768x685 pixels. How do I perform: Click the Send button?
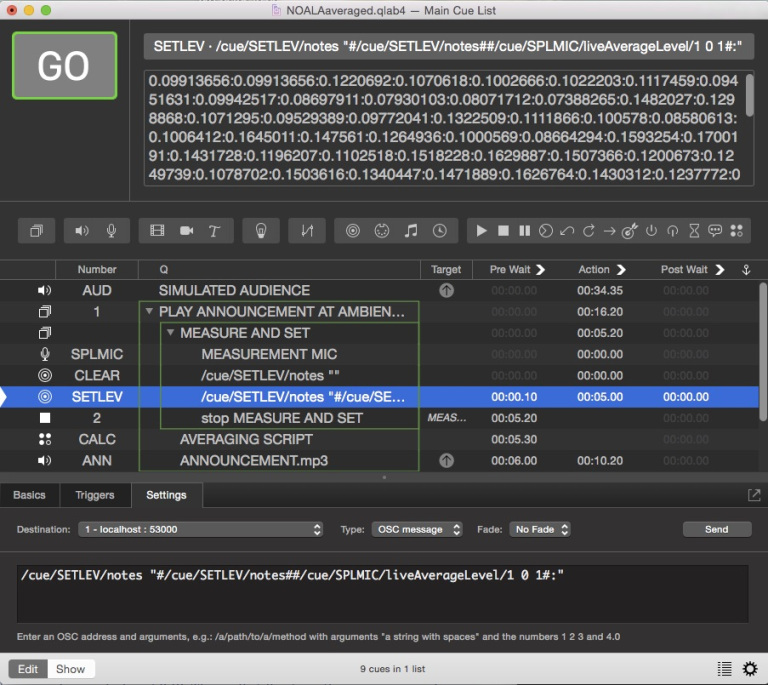(716, 529)
